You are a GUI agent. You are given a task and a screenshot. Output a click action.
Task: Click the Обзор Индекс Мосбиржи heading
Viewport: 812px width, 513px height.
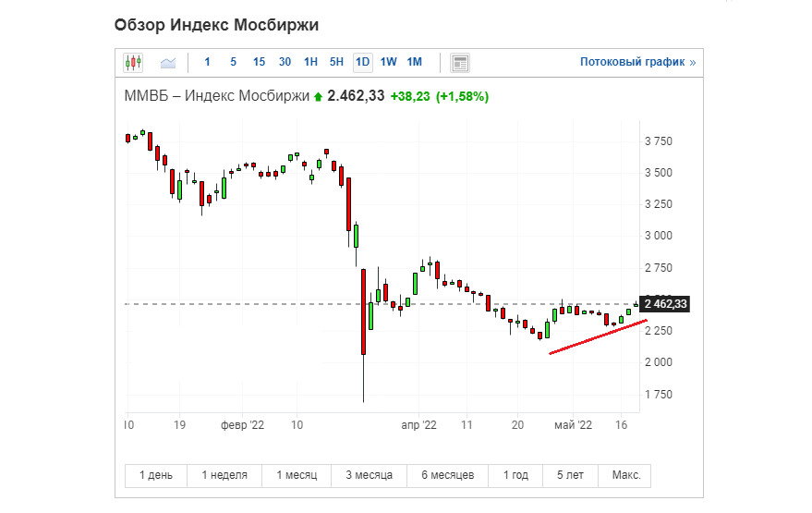(x=216, y=25)
